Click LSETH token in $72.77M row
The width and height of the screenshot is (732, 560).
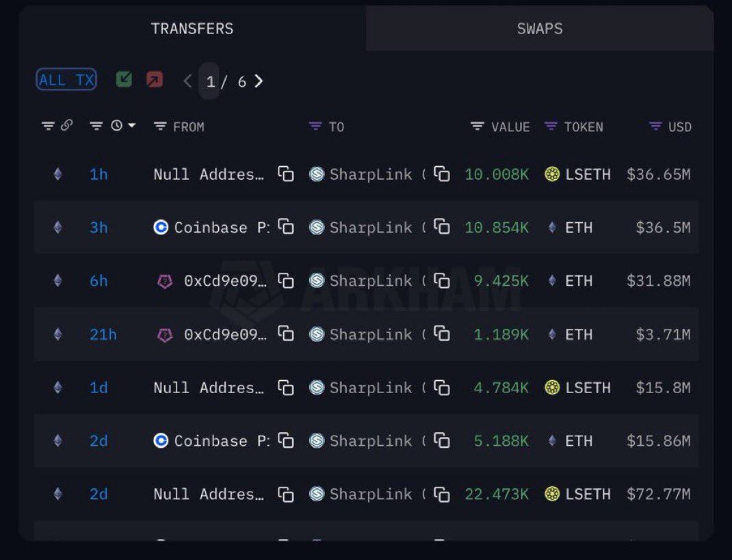[x=577, y=494]
